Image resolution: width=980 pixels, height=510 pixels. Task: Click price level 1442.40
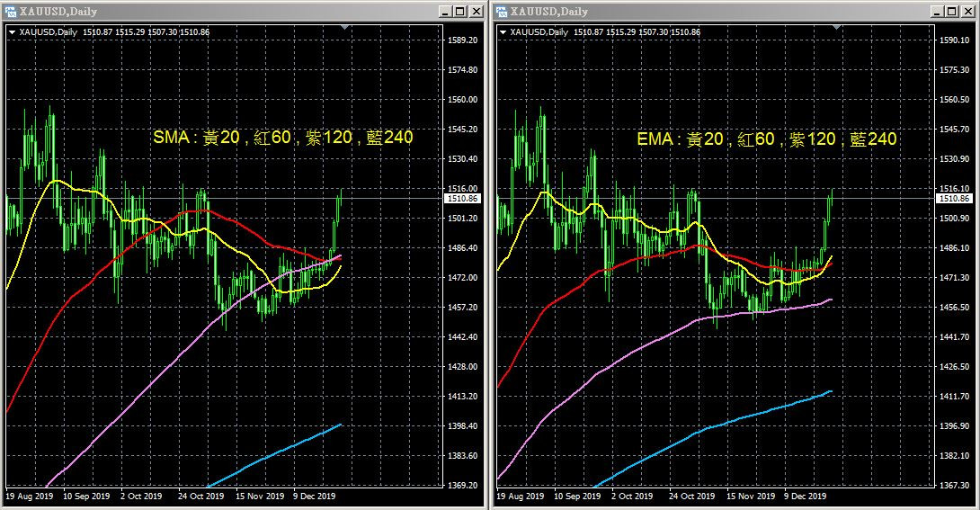coord(462,337)
